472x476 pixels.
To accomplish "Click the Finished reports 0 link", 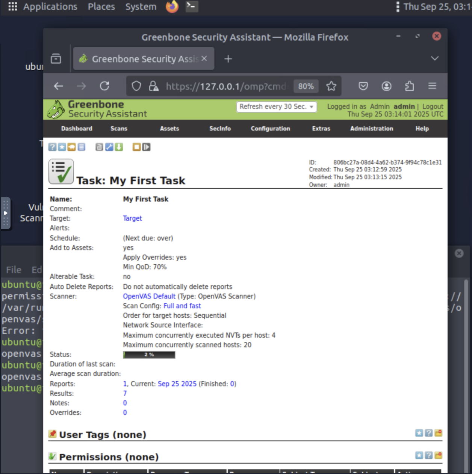I will (x=232, y=384).
